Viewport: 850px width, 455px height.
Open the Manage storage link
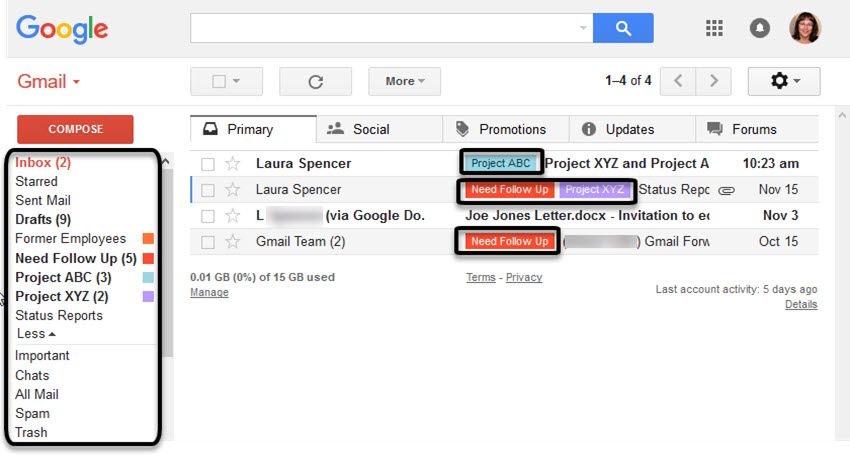click(209, 292)
